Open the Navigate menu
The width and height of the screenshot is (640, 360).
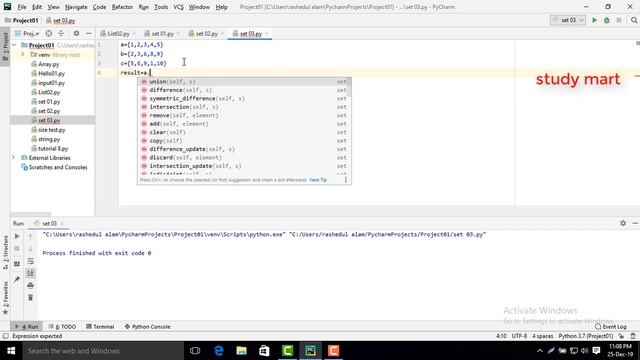pyautogui.click(x=76, y=7)
